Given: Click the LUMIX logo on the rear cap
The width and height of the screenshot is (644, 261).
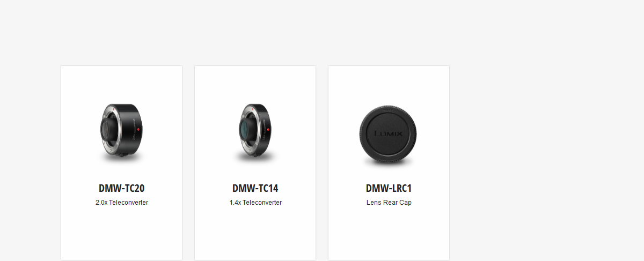Looking at the screenshot, I should coord(389,133).
